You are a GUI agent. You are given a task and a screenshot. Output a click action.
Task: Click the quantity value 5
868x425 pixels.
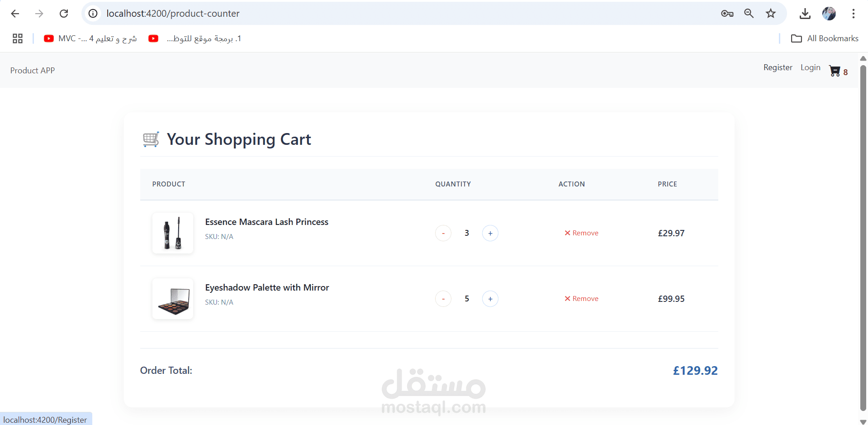coord(467,299)
